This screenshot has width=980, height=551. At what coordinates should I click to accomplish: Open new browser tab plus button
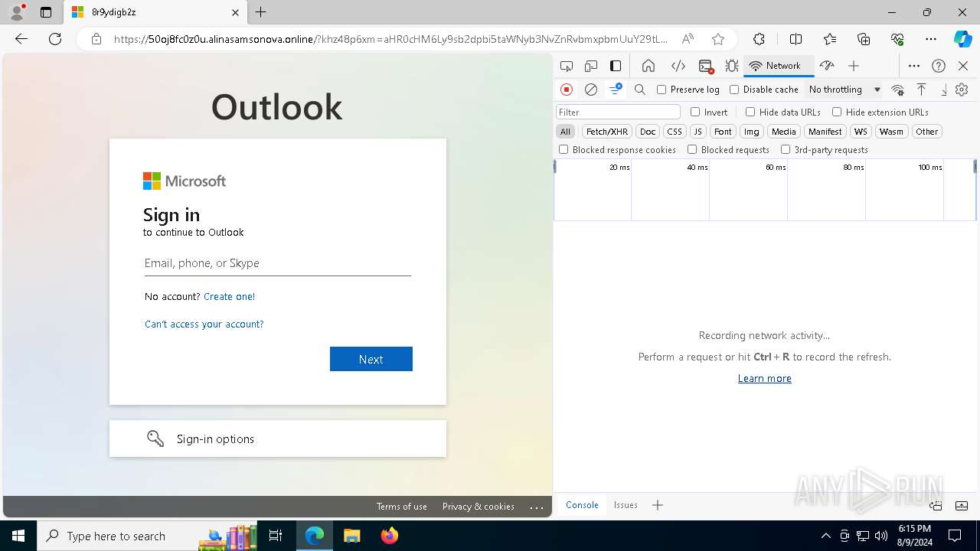tap(261, 12)
